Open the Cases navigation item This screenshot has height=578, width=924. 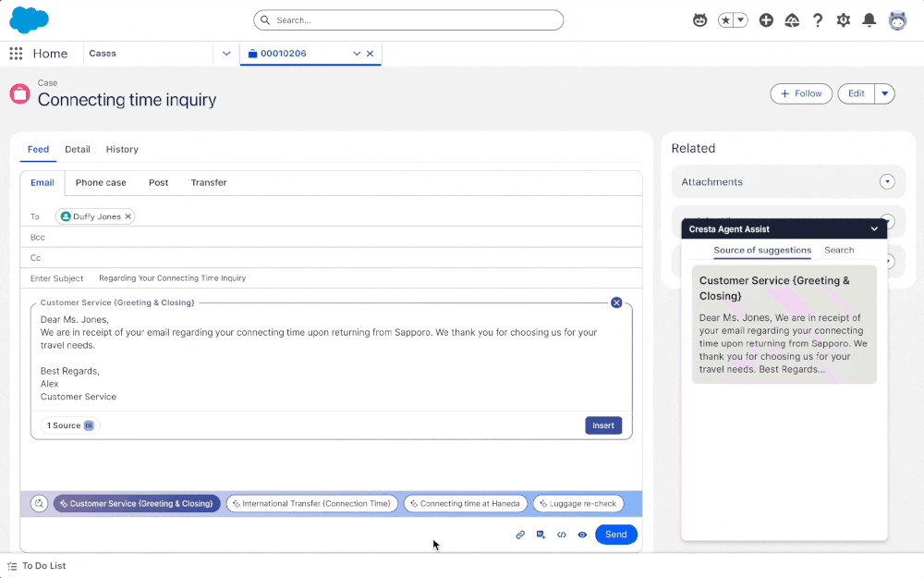click(103, 53)
